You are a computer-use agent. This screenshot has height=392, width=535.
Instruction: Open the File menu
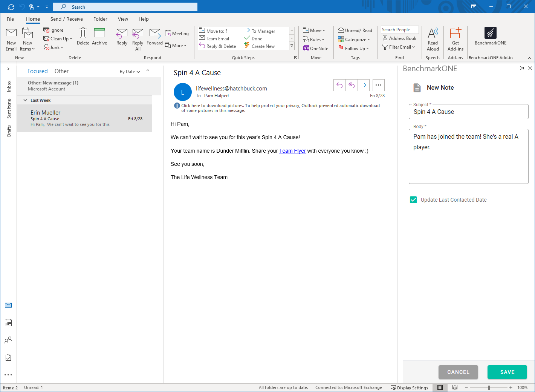click(10, 19)
